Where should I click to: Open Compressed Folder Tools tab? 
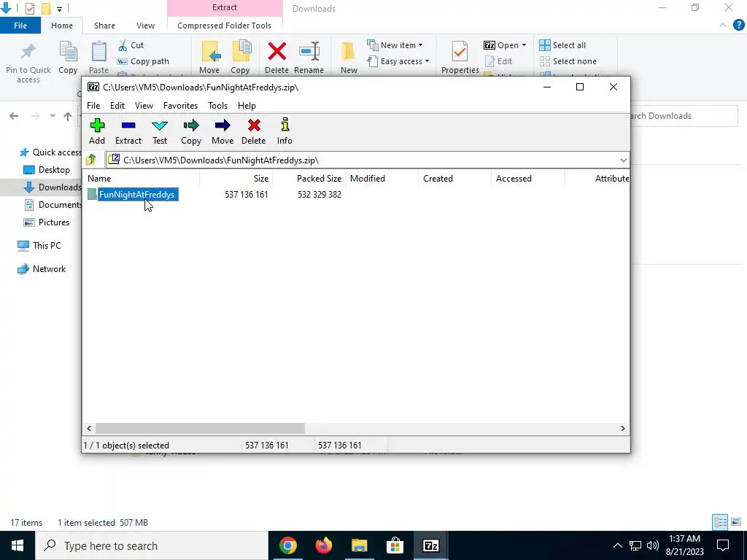tap(225, 26)
